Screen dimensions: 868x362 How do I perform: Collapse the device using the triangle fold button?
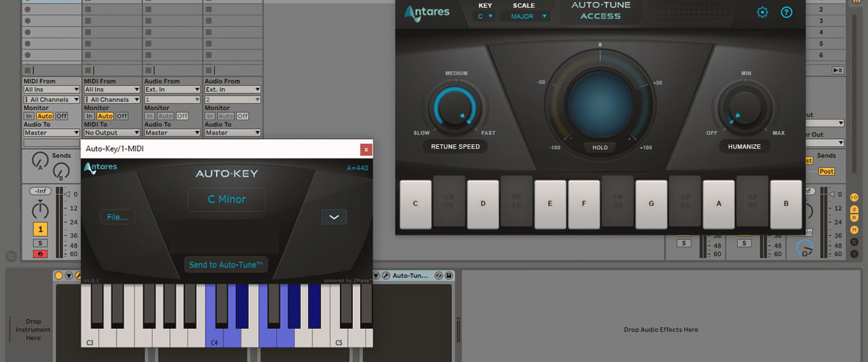(69, 276)
